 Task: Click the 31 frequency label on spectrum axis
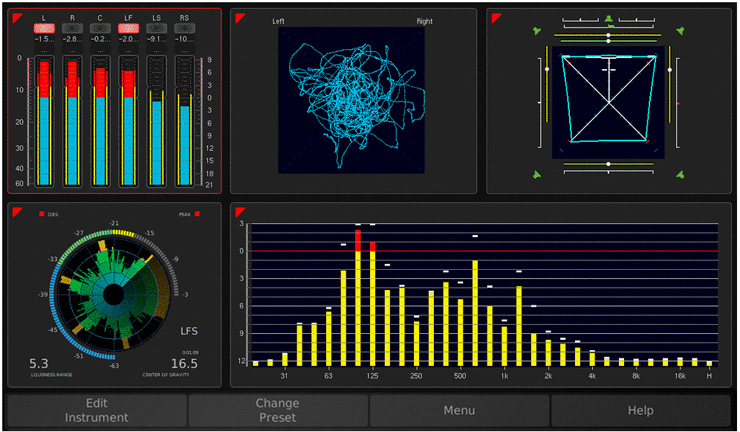[x=284, y=376]
